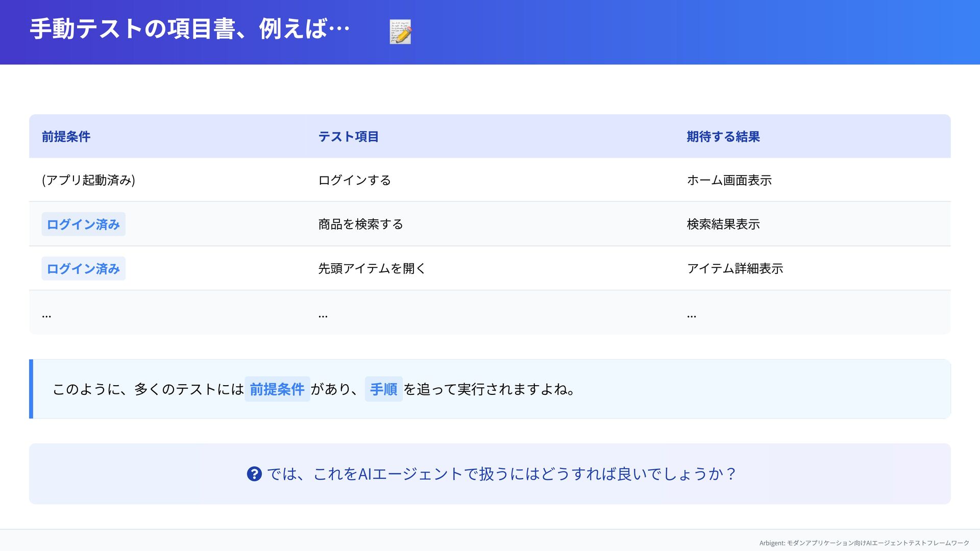Image resolution: width=980 pixels, height=551 pixels.
Task: Select the ログイン済み badge beside 商品を検索する
Action: click(x=83, y=224)
